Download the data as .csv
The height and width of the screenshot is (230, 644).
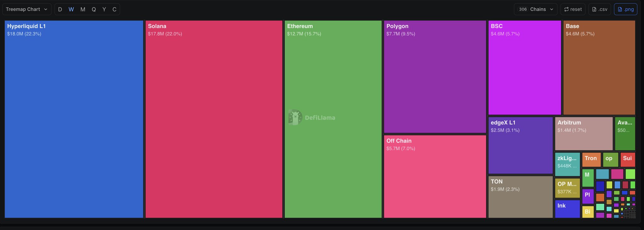click(x=600, y=9)
